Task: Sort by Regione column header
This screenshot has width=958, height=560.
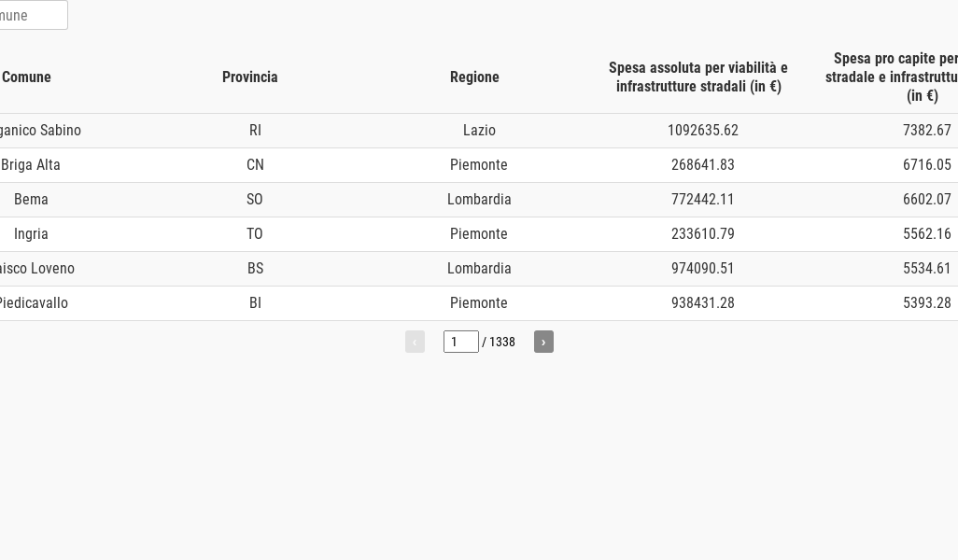Action: pyautogui.click(x=474, y=77)
